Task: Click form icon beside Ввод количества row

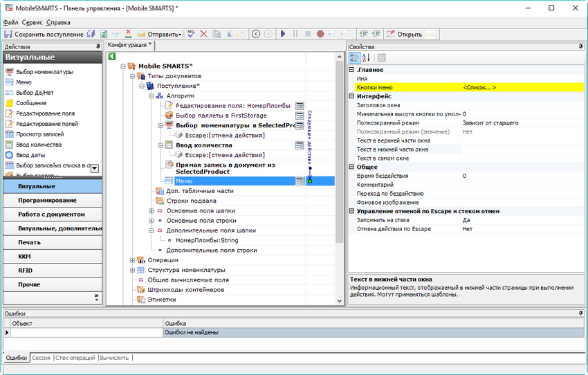Action: 300,145
